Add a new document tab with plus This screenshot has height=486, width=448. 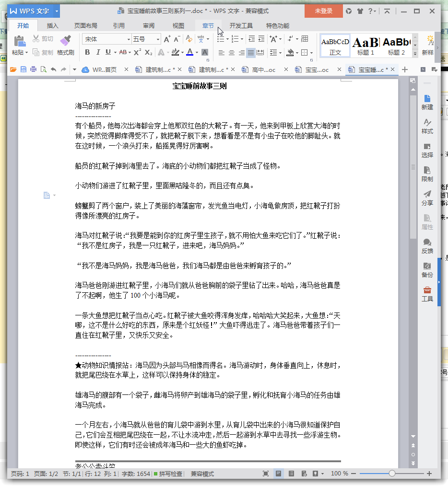point(404,69)
